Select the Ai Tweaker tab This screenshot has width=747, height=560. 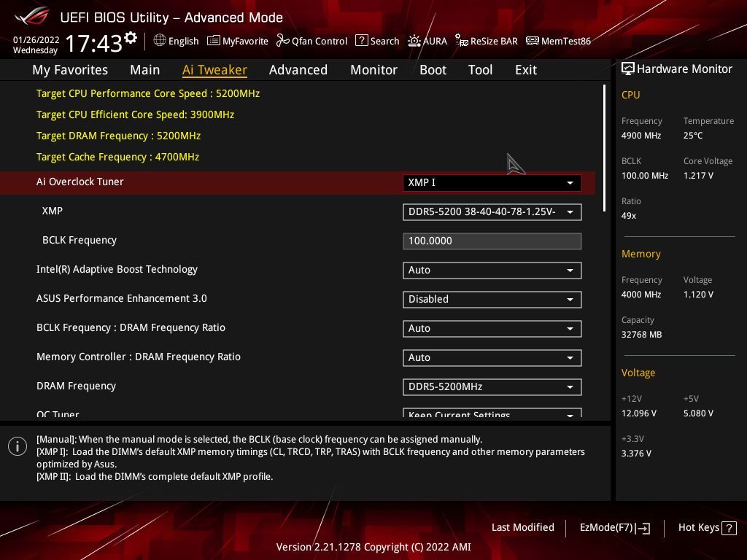coord(215,70)
